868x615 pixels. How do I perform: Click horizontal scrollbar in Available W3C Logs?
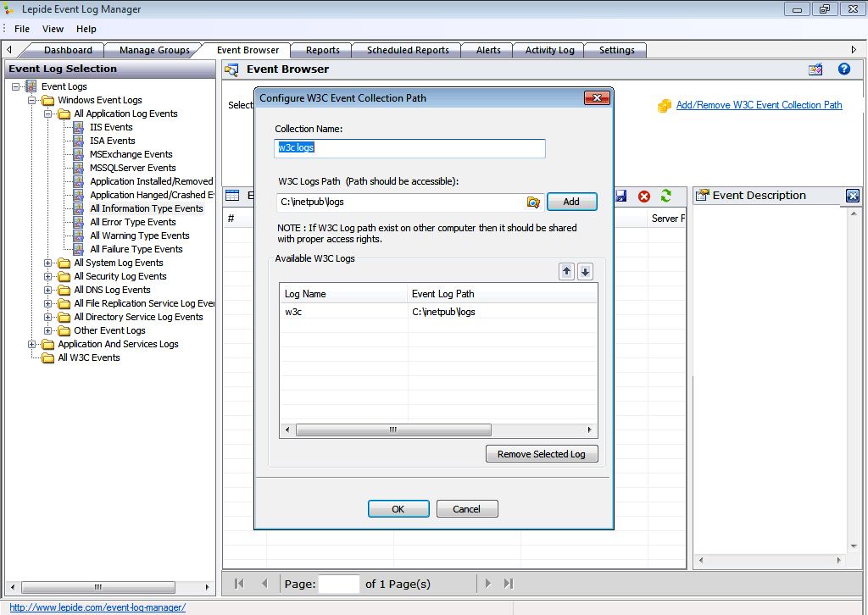(393, 429)
